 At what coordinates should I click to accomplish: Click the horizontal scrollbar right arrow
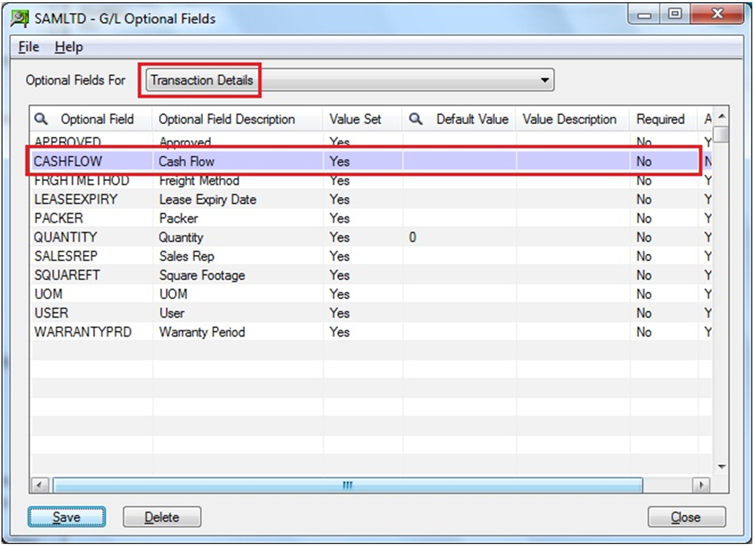pyautogui.click(x=701, y=485)
